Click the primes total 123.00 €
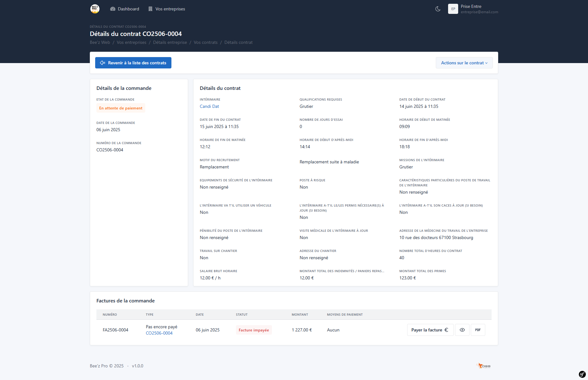The height and width of the screenshot is (380, 588). pyautogui.click(x=407, y=278)
